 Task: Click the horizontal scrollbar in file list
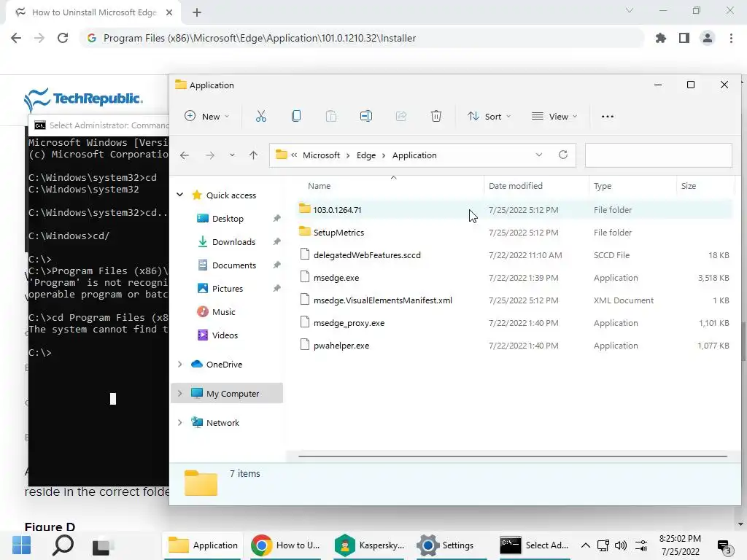point(513,456)
